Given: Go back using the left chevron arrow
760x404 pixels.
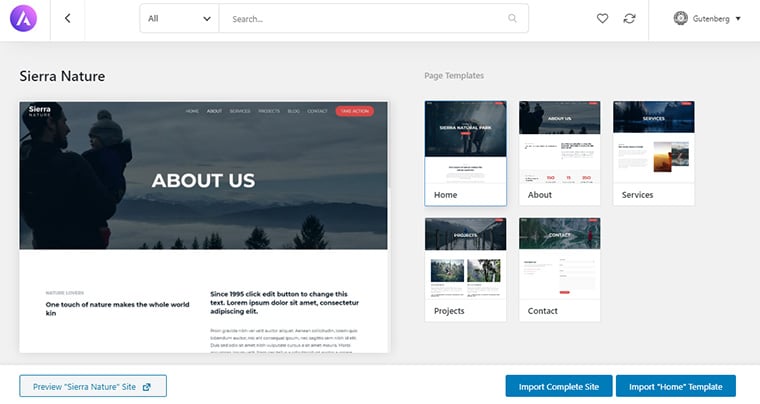Looking at the screenshot, I should [67, 18].
